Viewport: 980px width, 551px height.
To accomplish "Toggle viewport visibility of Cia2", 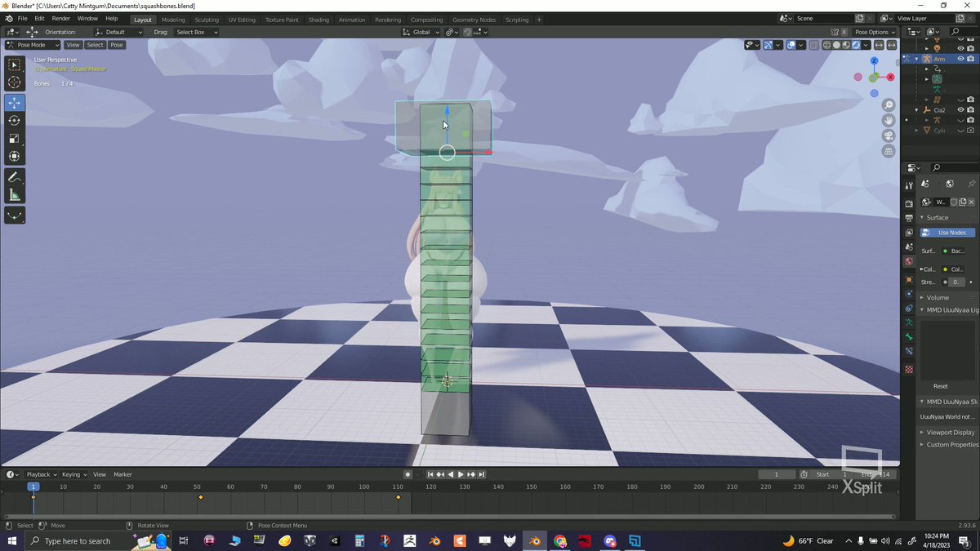I will tap(961, 109).
